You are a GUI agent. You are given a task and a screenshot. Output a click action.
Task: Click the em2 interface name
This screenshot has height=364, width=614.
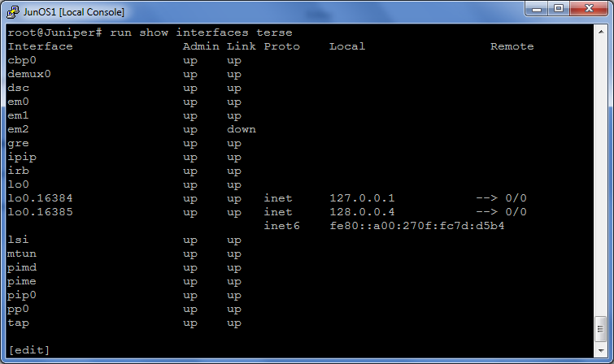pos(18,129)
